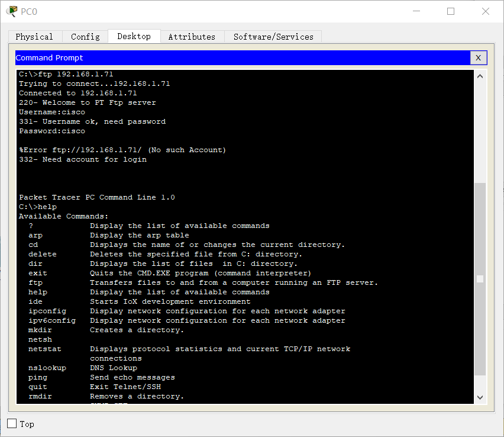Click the 'ftp' command in help list
Viewport: 504px width, 437px height.
point(35,283)
